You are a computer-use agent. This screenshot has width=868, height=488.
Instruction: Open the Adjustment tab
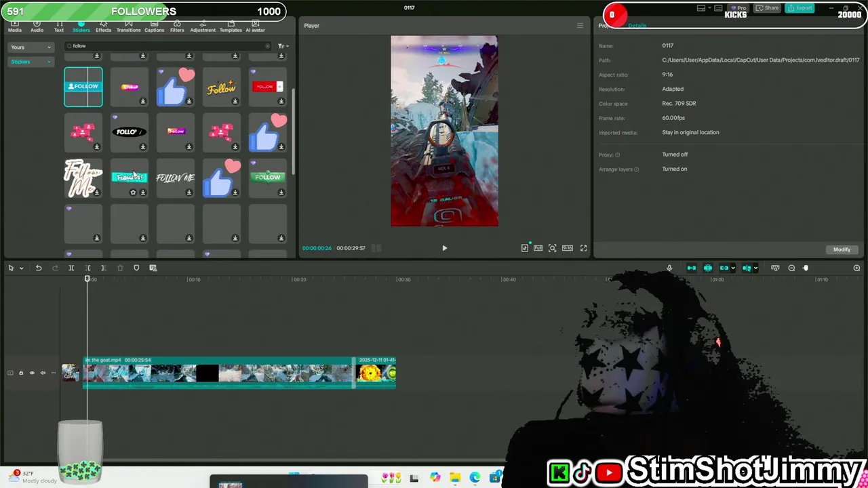203,27
